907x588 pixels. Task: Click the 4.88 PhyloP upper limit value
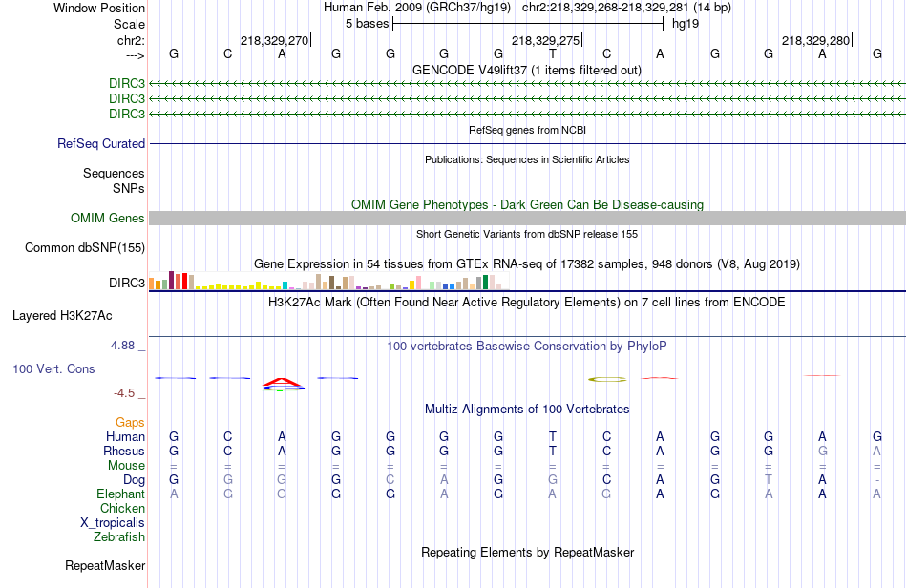(122, 346)
